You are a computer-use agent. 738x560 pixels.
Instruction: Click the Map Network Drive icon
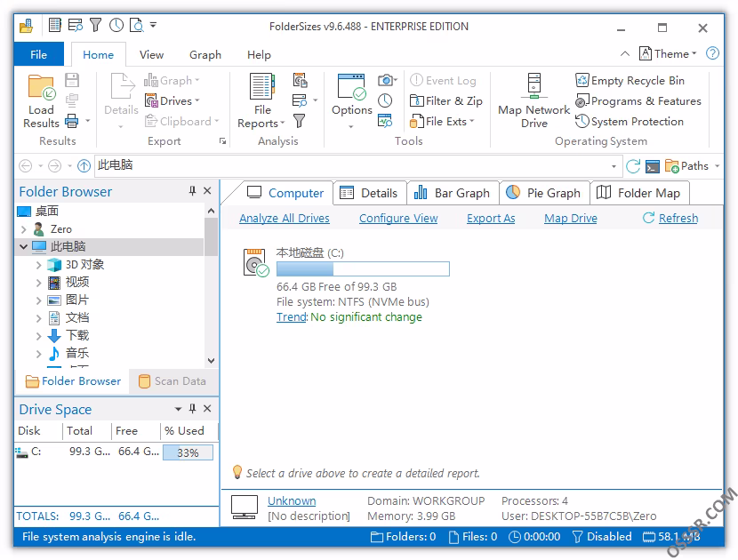coord(534,85)
